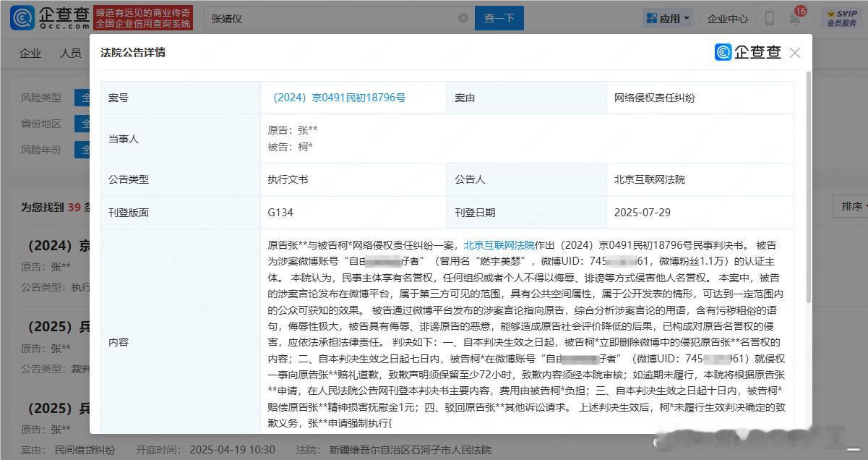
Task: Close the court announcement details dialog
Action: tap(795, 53)
